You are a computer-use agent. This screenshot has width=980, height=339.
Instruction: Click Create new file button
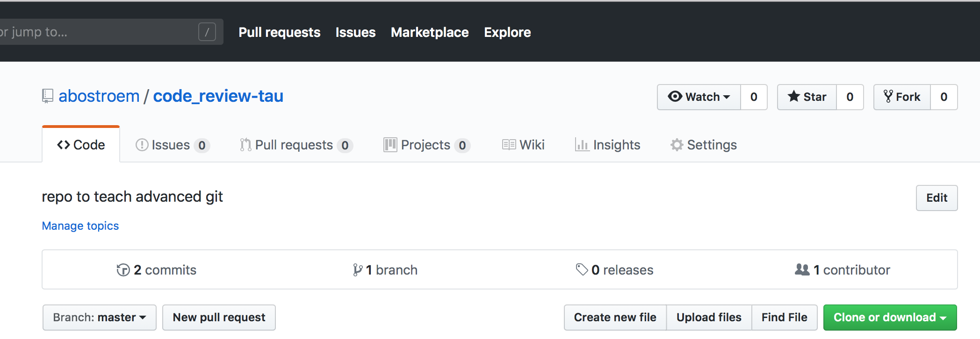615,318
